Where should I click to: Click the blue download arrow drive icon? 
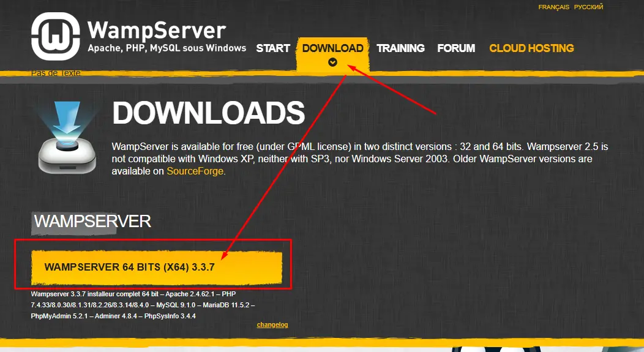click(67, 138)
